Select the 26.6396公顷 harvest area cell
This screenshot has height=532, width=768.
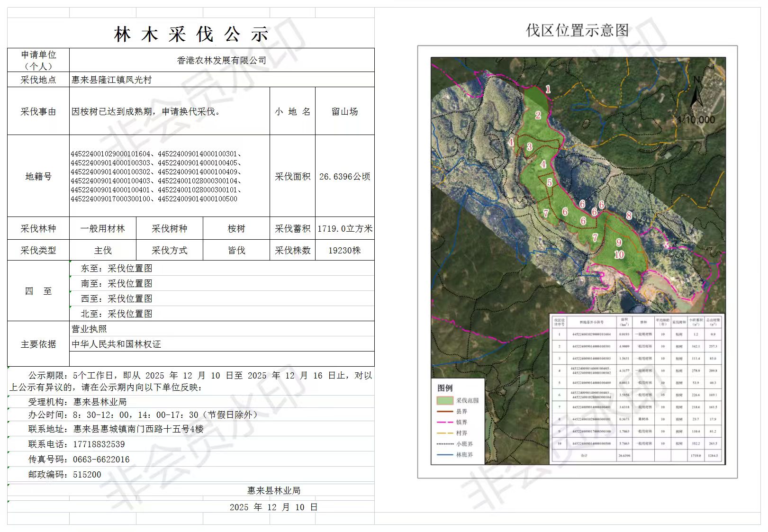344,176
